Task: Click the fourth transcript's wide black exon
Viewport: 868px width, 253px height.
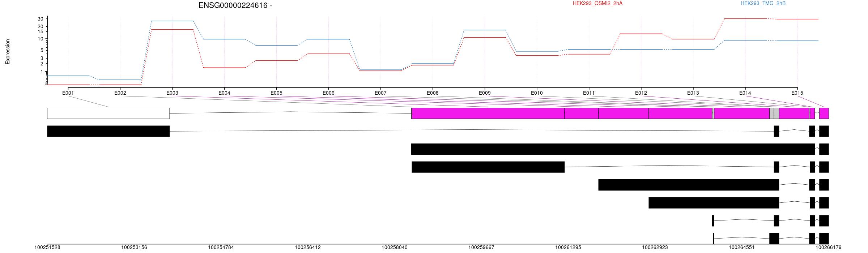Action: (689, 185)
